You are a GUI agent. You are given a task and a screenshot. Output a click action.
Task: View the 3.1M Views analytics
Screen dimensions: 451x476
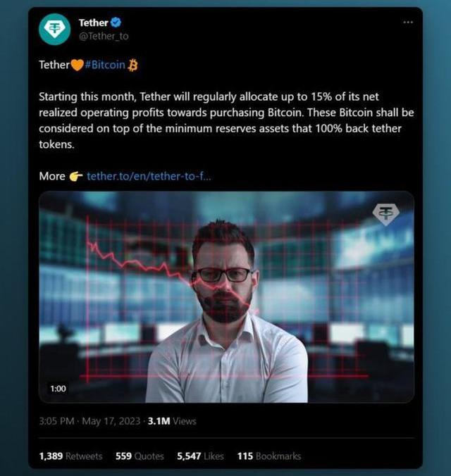pos(171,421)
